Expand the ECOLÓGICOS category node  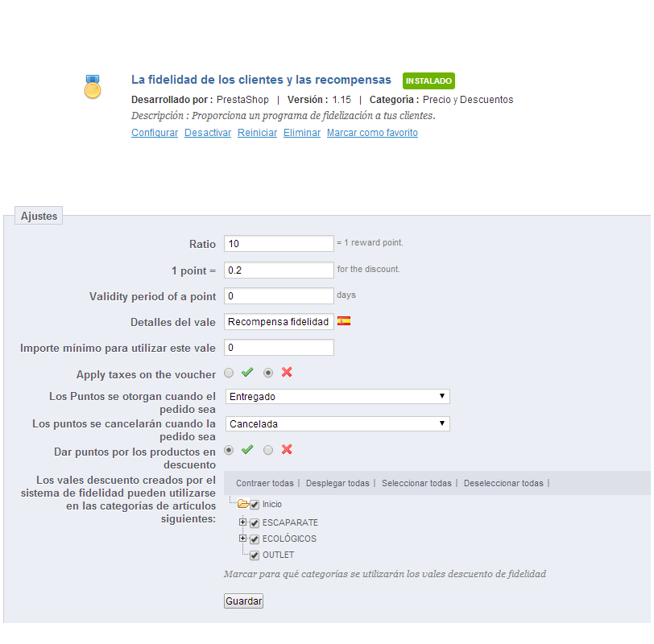pos(242,538)
